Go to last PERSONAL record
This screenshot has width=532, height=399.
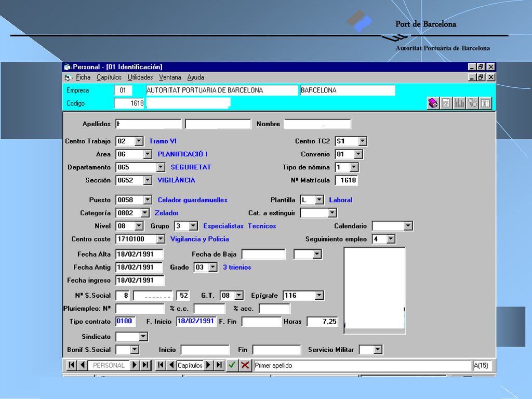[145, 365]
